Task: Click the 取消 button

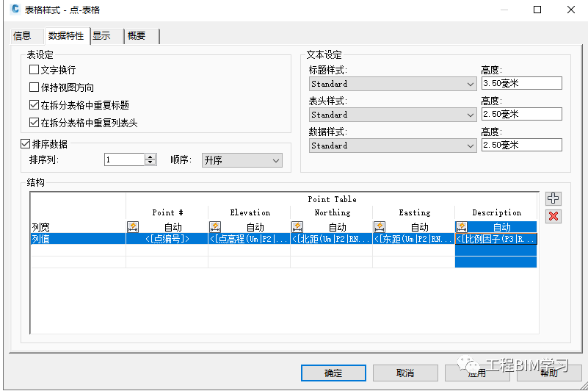Action: (405, 373)
